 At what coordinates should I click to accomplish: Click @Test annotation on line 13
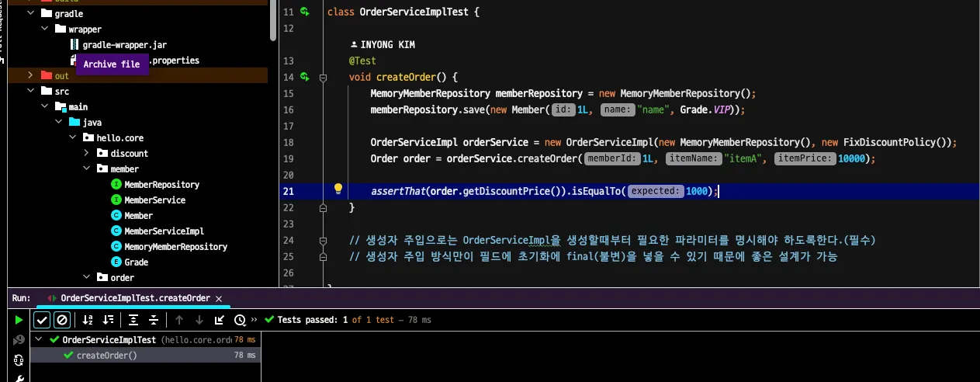[x=362, y=61]
